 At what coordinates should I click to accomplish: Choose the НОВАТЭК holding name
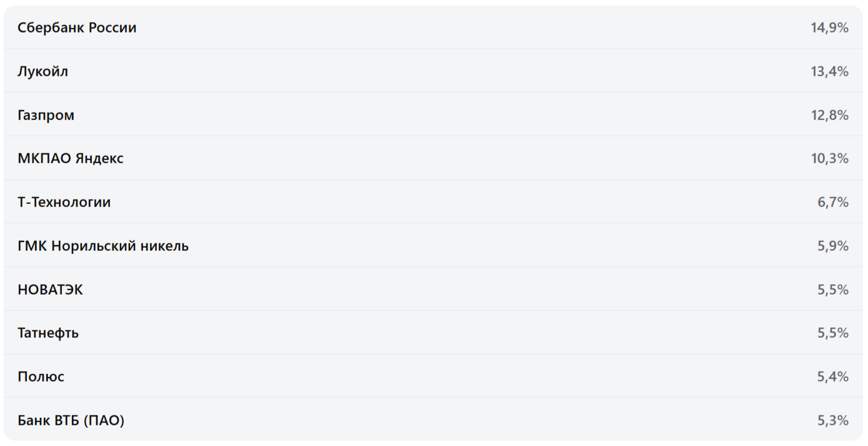tap(50, 290)
